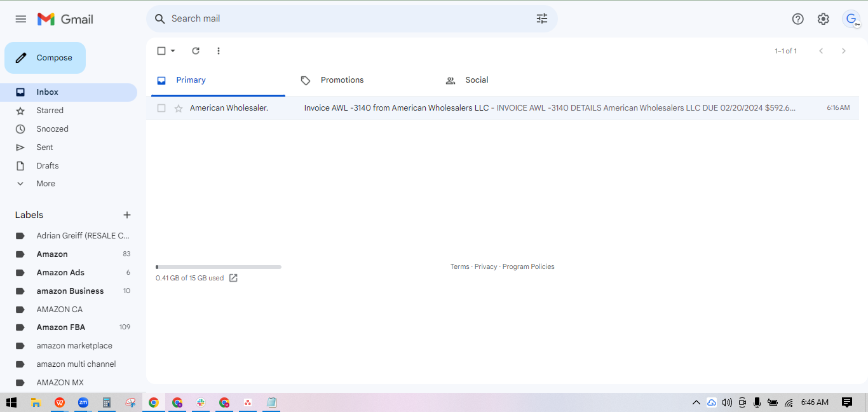The width and height of the screenshot is (868, 412).
Task: Show search options filter icon
Action: point(542,19)
